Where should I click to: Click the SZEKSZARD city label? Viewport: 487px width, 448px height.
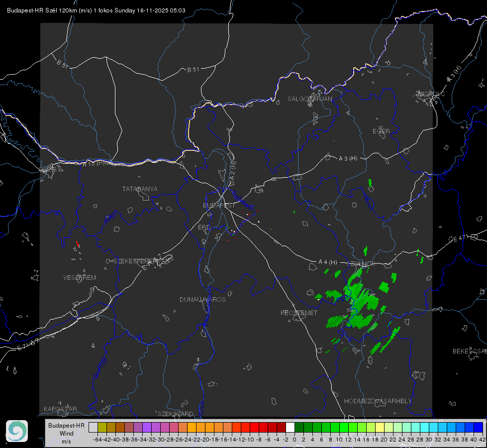pos(176,414)
